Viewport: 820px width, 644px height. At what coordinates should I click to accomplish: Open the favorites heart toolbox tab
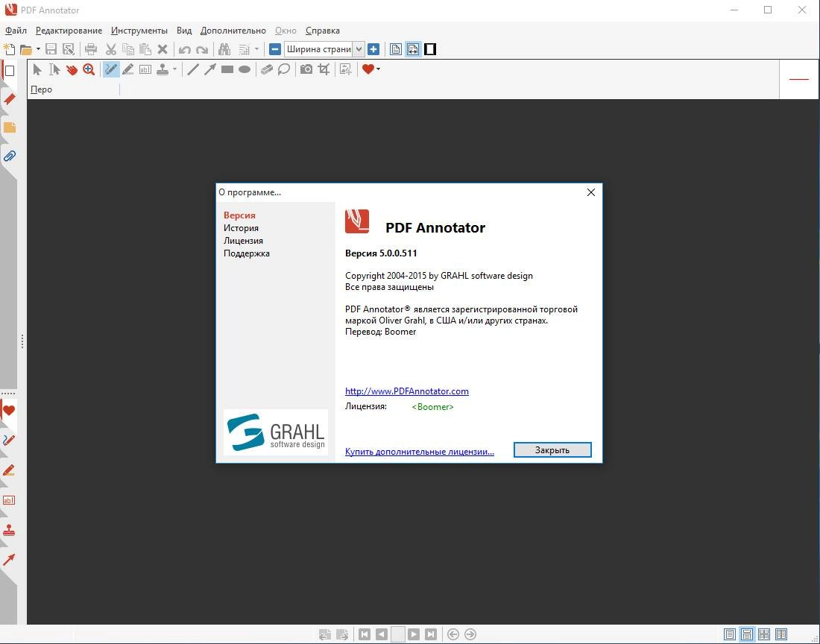click(9, 411)
